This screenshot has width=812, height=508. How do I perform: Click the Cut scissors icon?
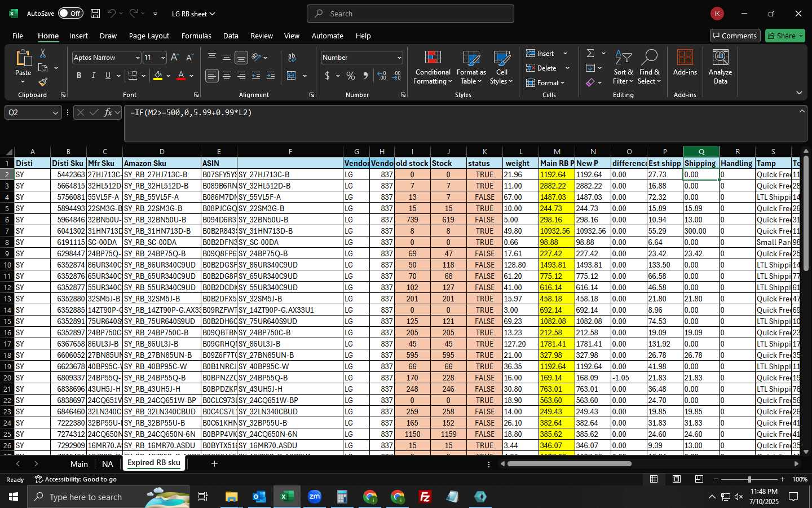[43, 53]
